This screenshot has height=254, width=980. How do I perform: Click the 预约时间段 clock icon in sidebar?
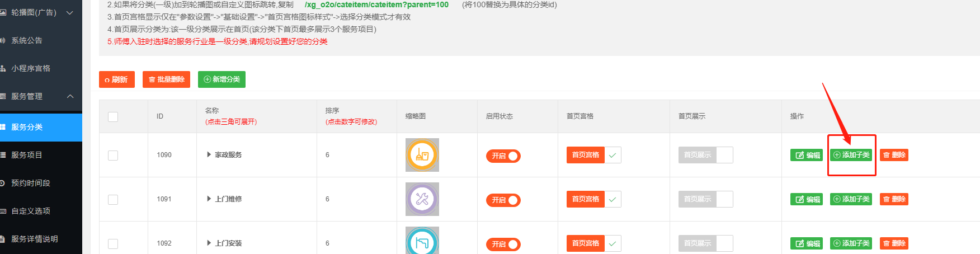(x=3, y=183)
